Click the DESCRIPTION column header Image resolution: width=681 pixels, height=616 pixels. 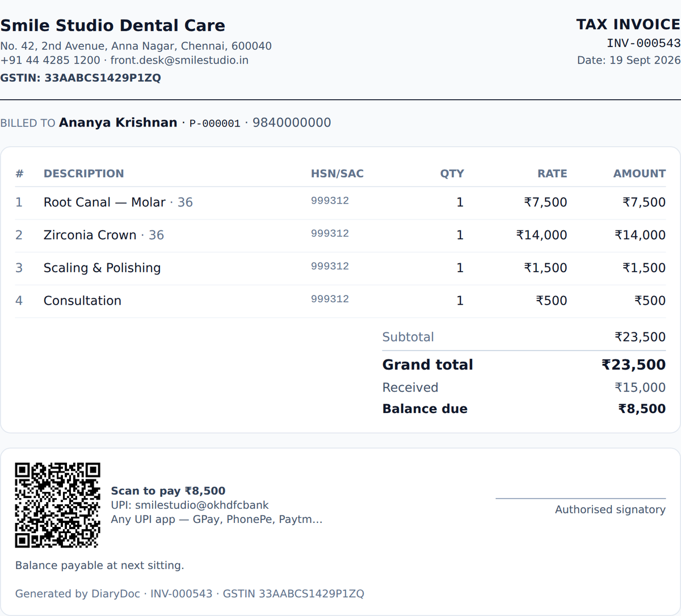83,174
